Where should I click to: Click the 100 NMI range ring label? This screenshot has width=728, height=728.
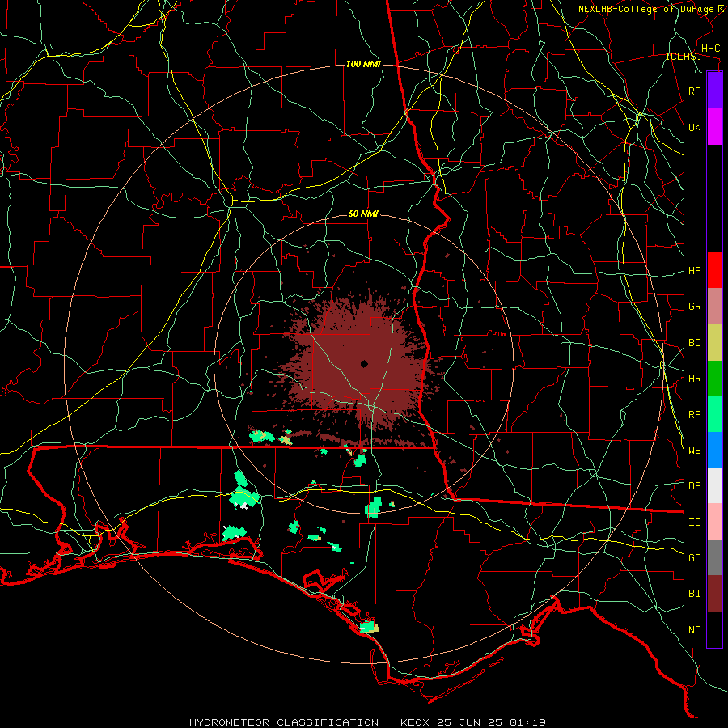point(363,64)
